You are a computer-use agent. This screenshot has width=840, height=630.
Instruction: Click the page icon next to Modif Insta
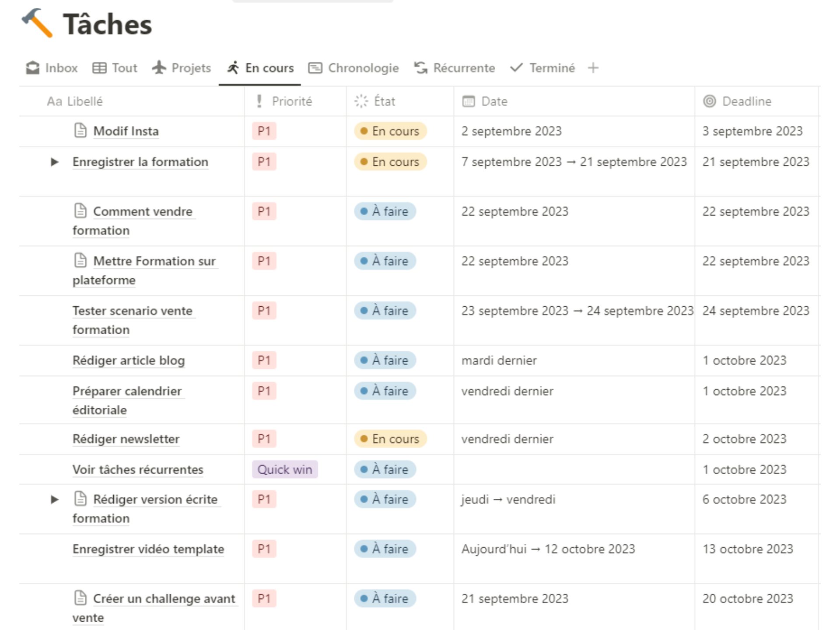click(x=80, y=130)
